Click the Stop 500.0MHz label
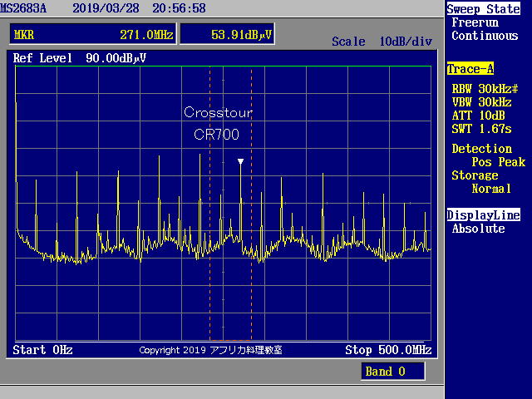The image size is (532, 399). pos(388,350)
